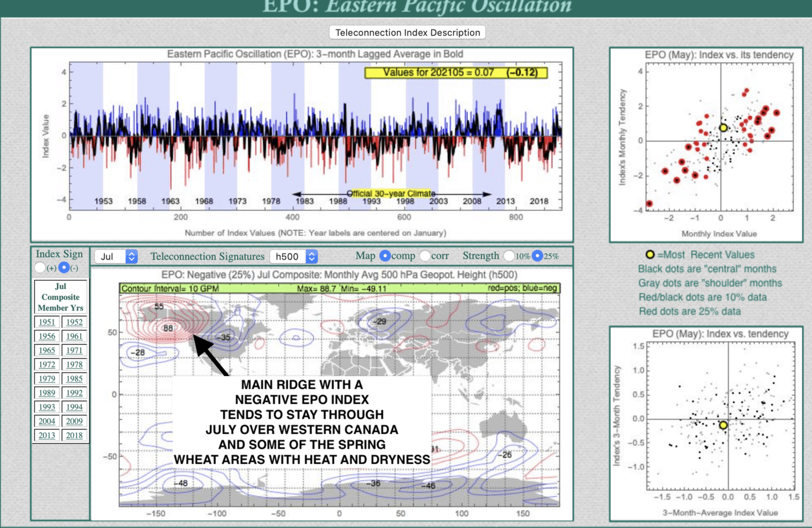Select the positive (+) Index Sign radio button

[x=40, y=267]
